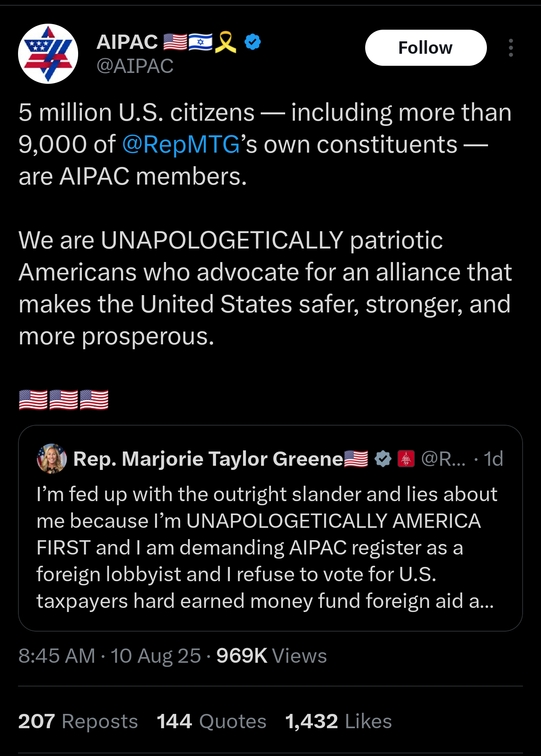Click the @AIPAC handle text
This screenshot has width=541, height=756.
(135, 66)
